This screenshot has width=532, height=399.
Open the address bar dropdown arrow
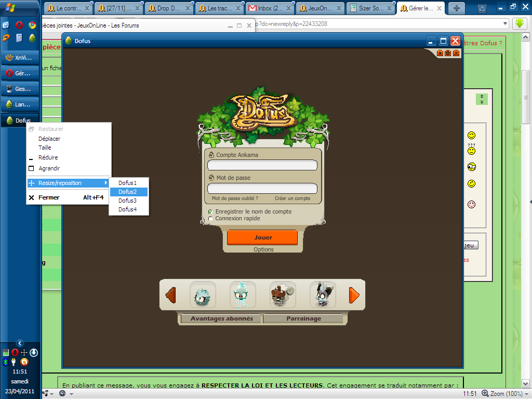click(x=505, y=24)
